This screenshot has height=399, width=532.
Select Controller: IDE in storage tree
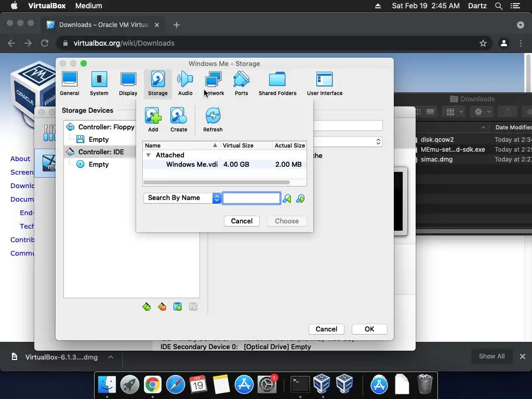pos(101,152)
